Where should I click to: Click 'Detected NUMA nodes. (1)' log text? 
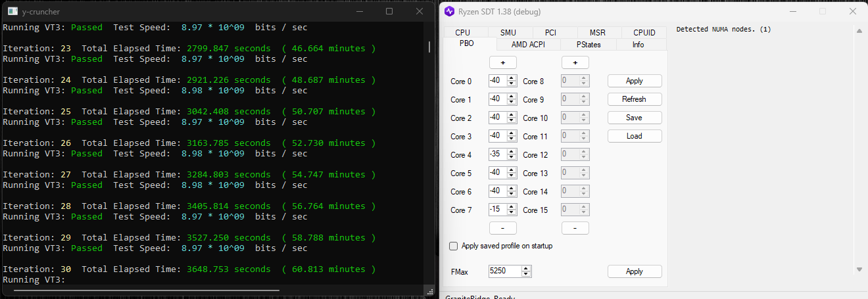tap(723, 30)
